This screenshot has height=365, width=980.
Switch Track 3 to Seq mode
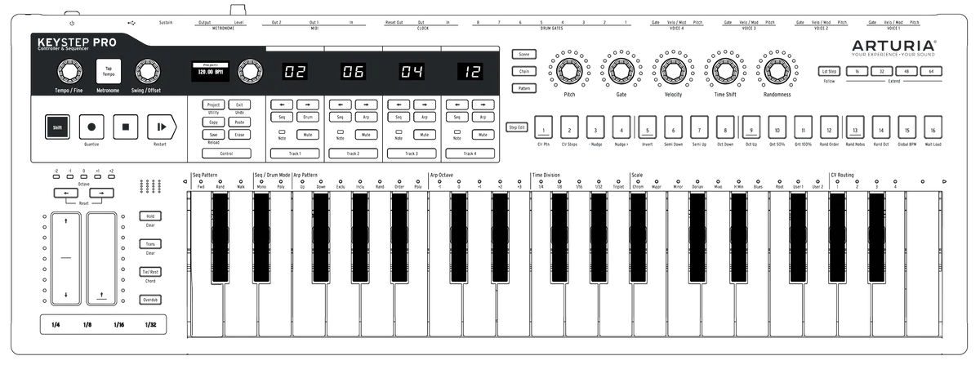[x=399, y=118]
